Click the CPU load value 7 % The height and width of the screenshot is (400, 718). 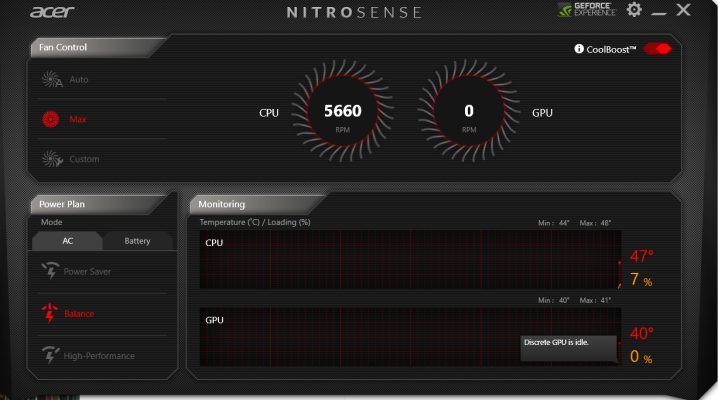641,279
